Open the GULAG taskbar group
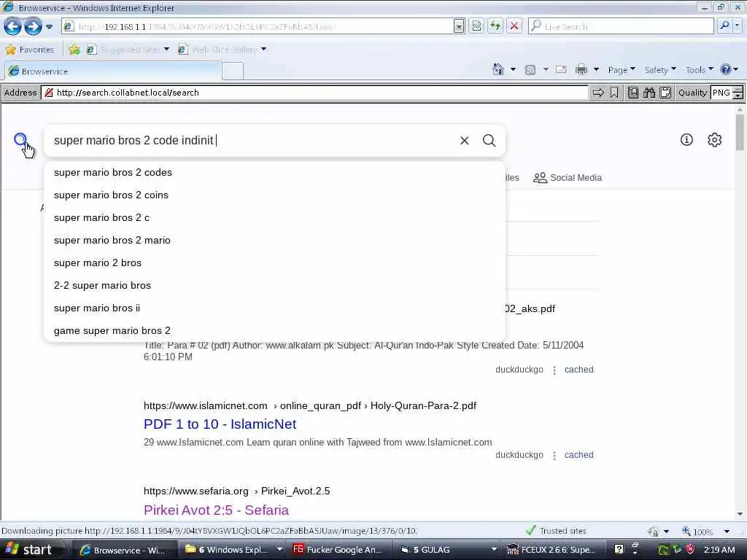 coord(447,550)
